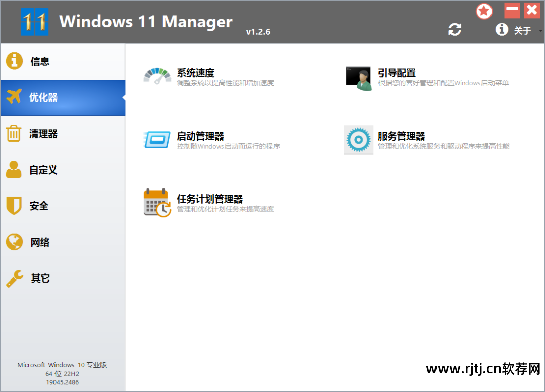Click the calendar clock icon for 任务计划管理器
This screenshot has width=545, height=392.
pos(157,203)
